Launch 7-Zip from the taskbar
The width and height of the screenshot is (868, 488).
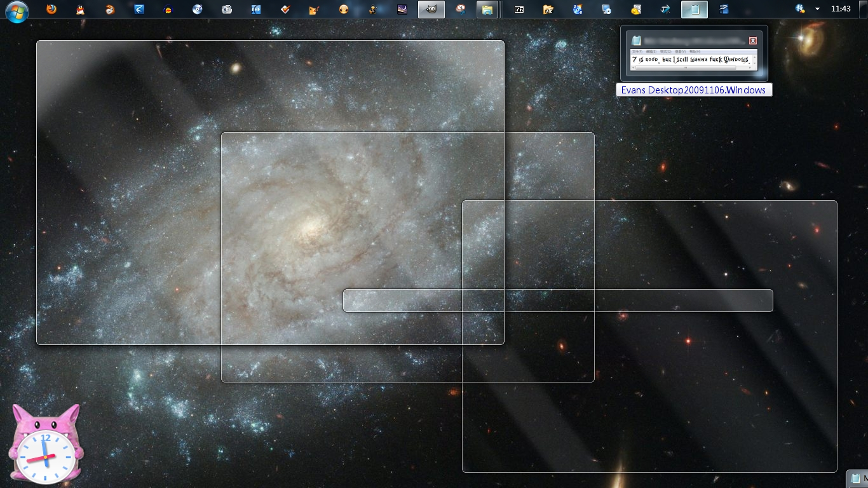click(519, 10)
